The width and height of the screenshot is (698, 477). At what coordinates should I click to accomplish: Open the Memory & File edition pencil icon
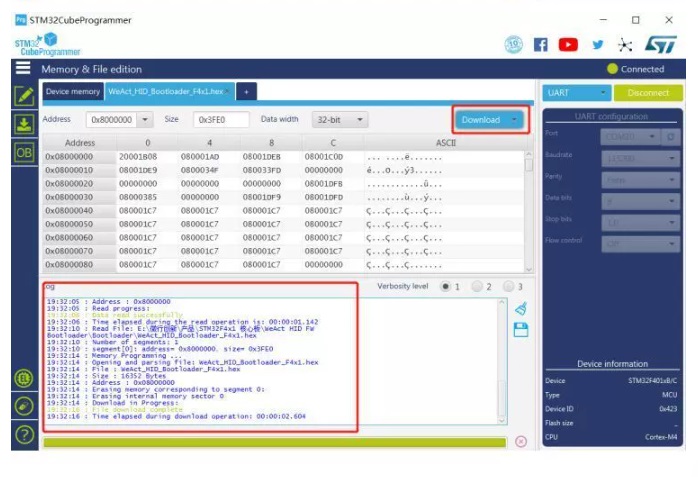[x=24, y=97]
